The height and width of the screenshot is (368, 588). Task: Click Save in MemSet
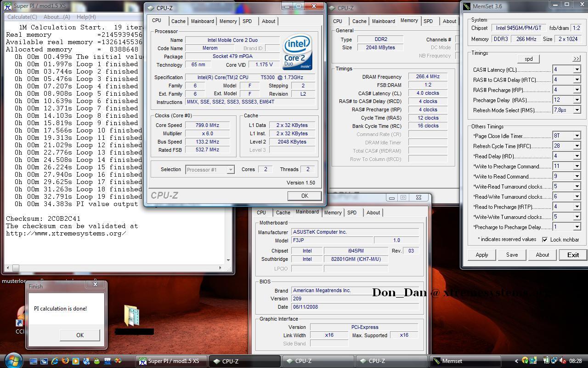coord(512,255)
